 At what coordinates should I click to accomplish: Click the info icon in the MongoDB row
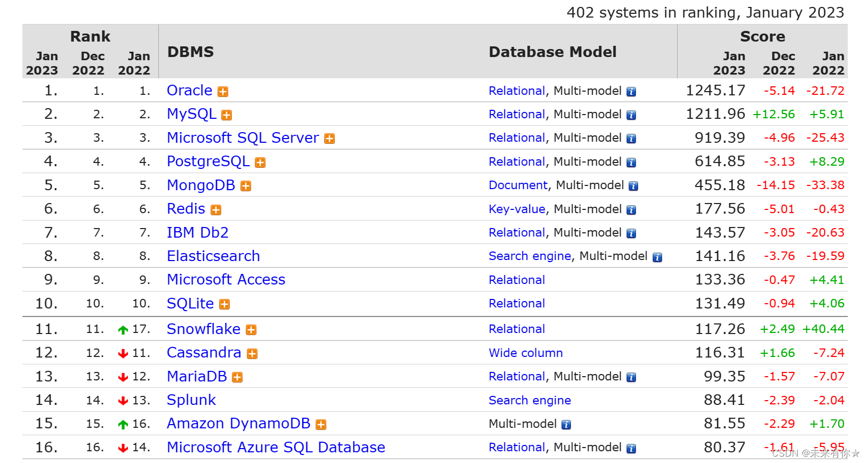[633, 186]
